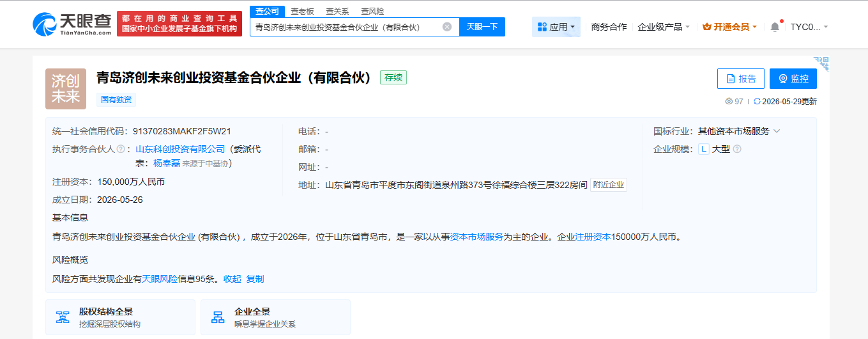This screenshot has height=339, width=868.
Task: Click the 来源于中基协 source note
Action: coord(205,164)
